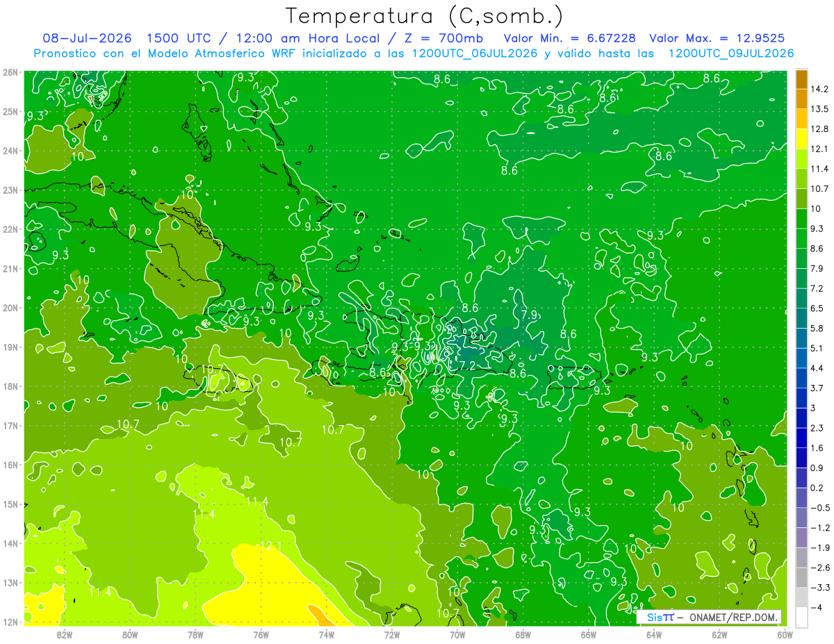Click the '74W' longitude axis label

pyautogui.click(x=327, y=634)
